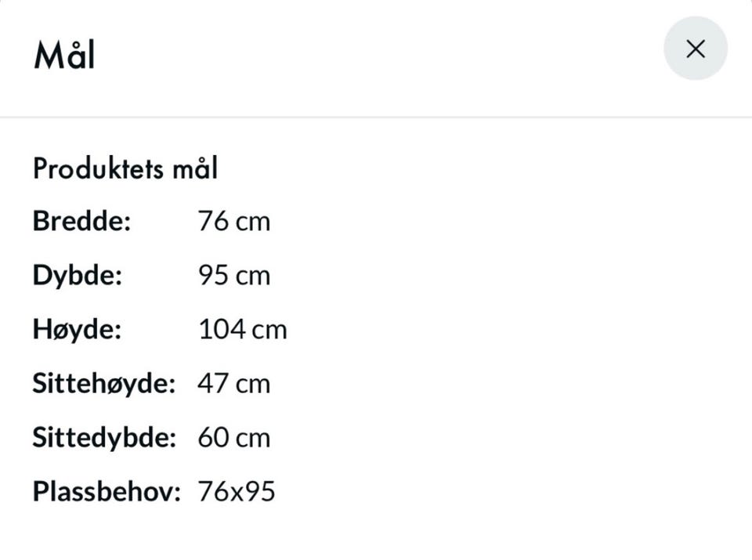Click the 47 cm seat height value
The image size is (752, 560).
click(234, 384)
